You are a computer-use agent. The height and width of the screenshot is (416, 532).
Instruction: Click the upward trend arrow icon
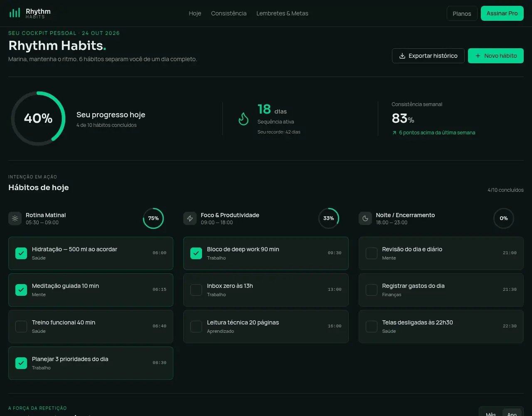tap(394, 133)
